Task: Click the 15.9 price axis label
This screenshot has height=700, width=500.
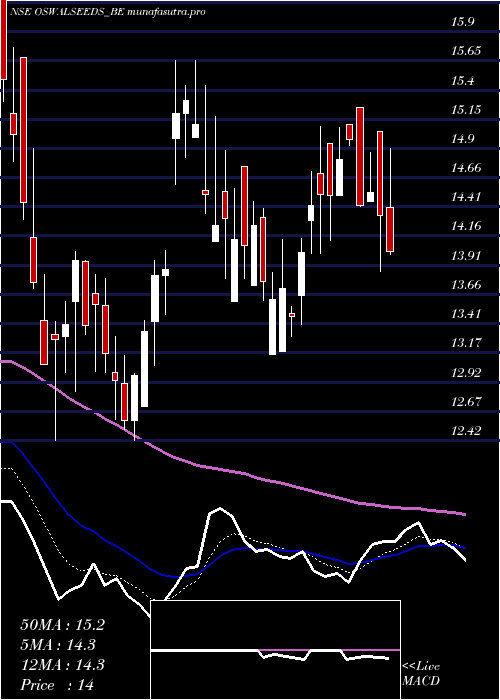Action: tap(462, 22)
